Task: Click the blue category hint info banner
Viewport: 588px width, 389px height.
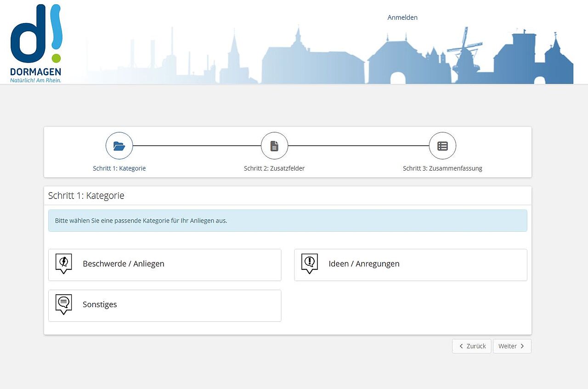Action: [x=288, y=221]
